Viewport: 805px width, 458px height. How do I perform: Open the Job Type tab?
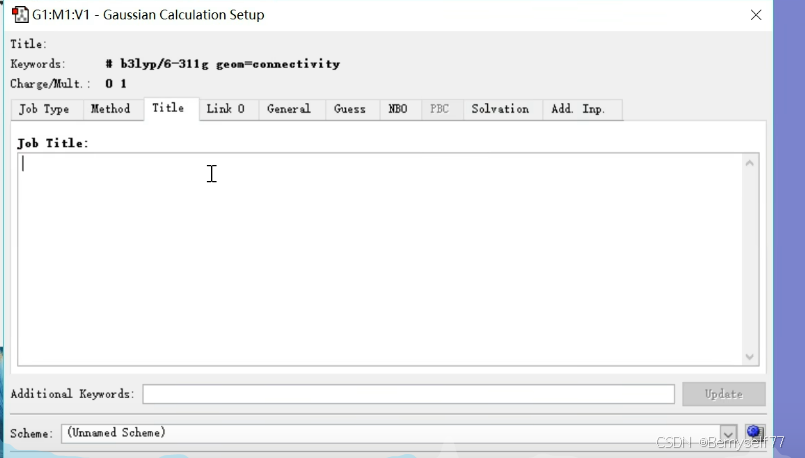(x=45, y=109)
